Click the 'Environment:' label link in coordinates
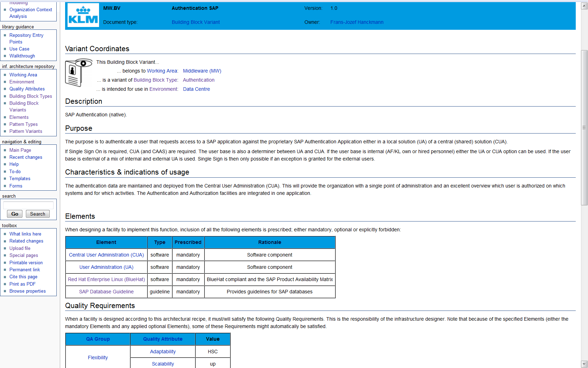 (x=164, y=89)
